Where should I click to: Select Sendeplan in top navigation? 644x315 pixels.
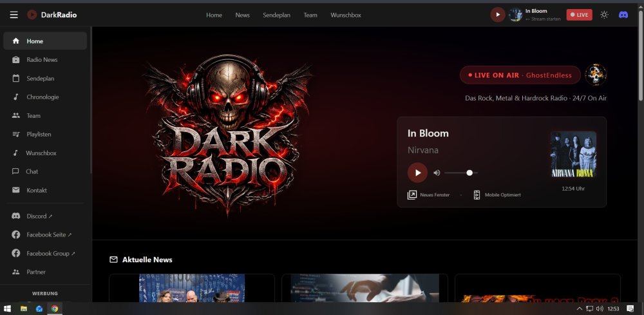[276, 15]
